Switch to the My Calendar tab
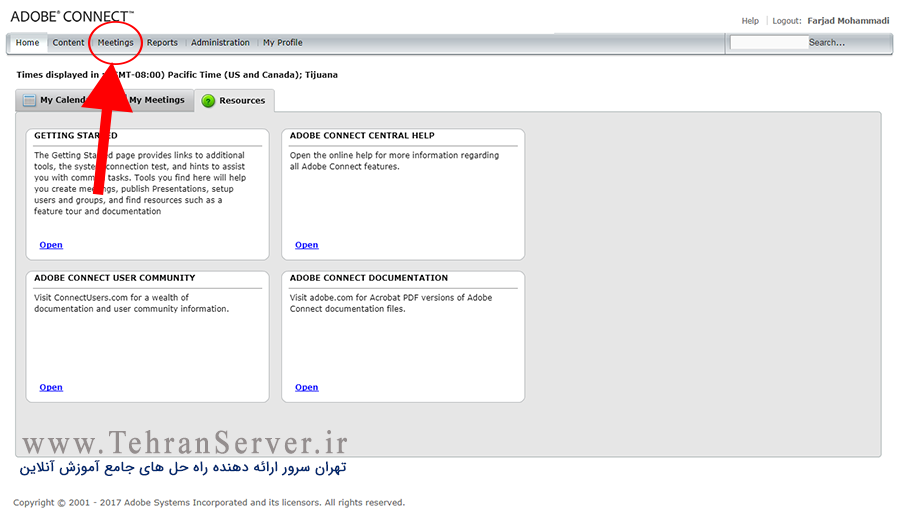Viewport: 900px width, 518px height. point(62,100)
